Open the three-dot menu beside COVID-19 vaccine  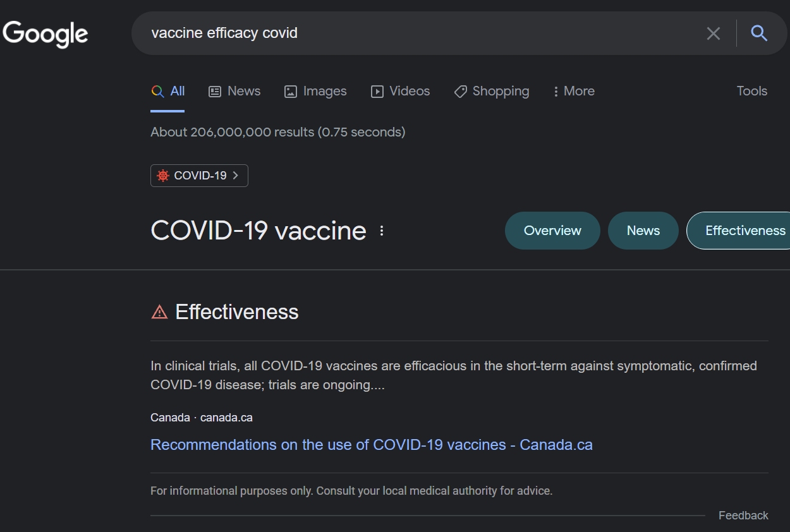[x=382, y=231]
